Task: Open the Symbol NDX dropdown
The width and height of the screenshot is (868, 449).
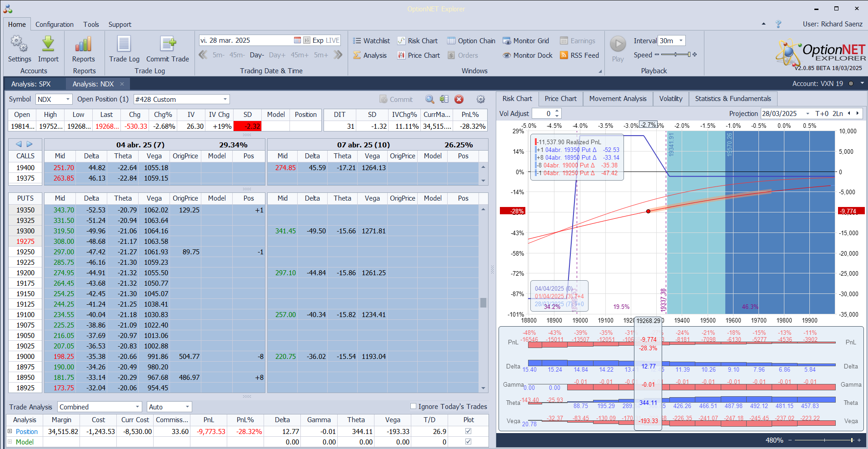Action: 68,99
